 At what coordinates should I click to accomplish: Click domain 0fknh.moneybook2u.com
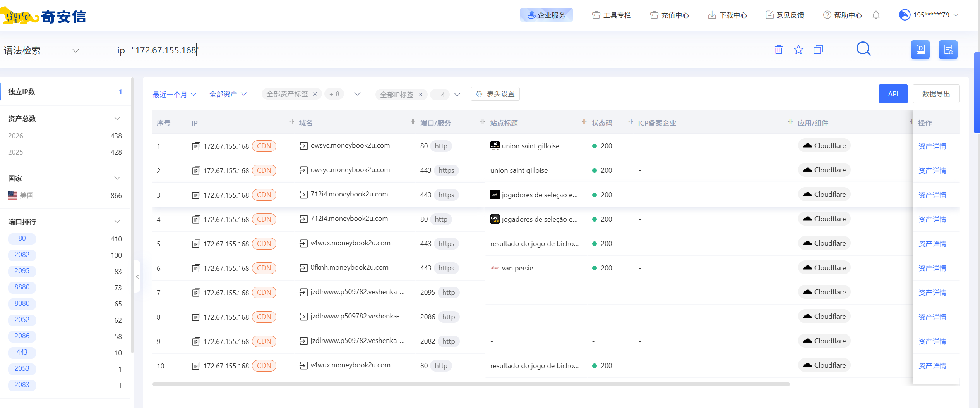pyautogui.click(x=350, y=267)
